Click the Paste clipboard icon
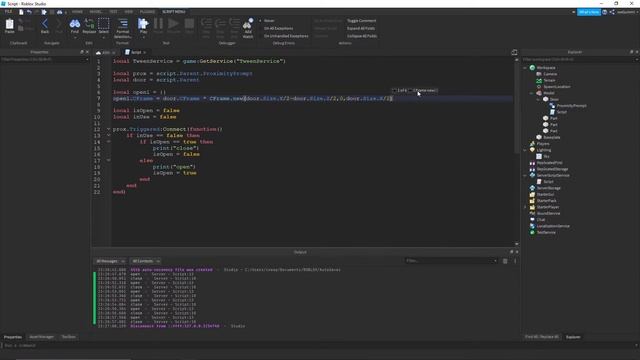640x360 pixels. pyautogui.click(x=9, y=25)
